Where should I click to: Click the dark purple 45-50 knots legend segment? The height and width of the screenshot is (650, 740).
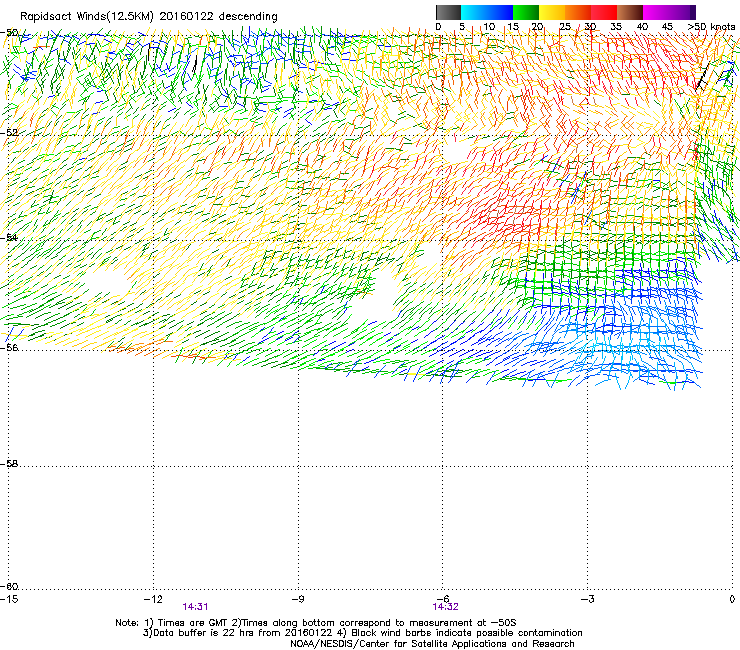coord(682,12)
